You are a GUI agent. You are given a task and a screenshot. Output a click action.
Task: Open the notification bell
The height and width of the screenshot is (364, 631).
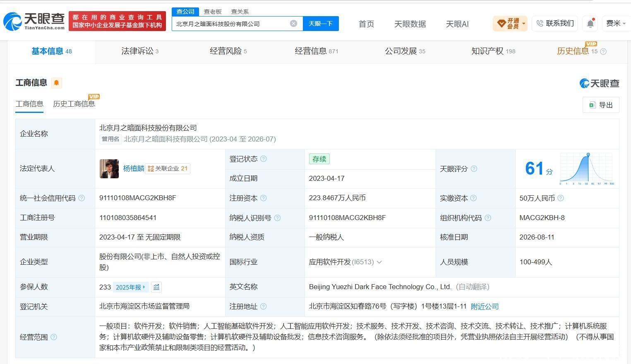(x=590, y=24)
